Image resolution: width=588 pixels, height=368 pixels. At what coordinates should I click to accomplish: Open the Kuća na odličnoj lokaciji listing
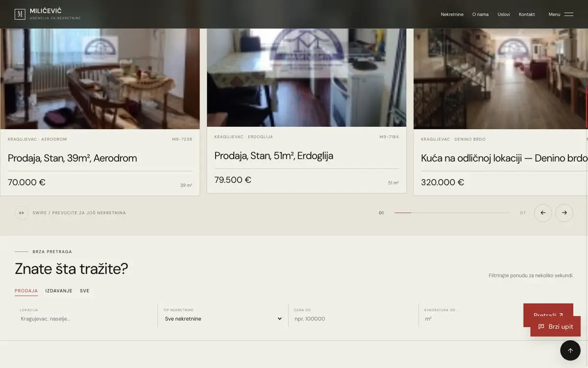coord(504,158)
